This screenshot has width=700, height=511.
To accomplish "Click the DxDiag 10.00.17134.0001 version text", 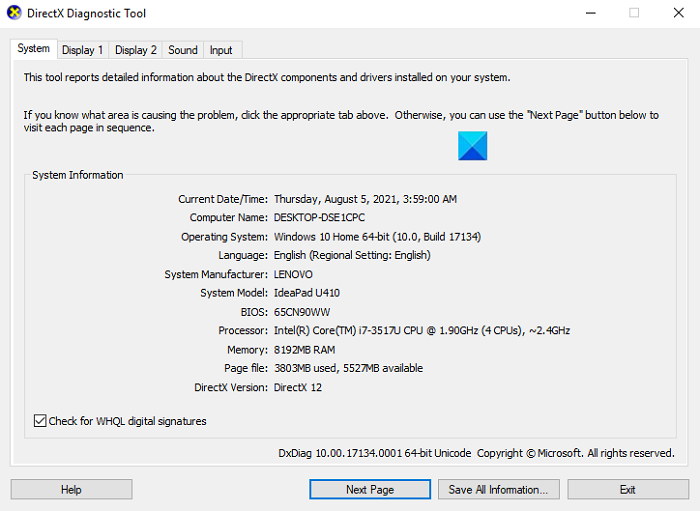I will point(375,453).
